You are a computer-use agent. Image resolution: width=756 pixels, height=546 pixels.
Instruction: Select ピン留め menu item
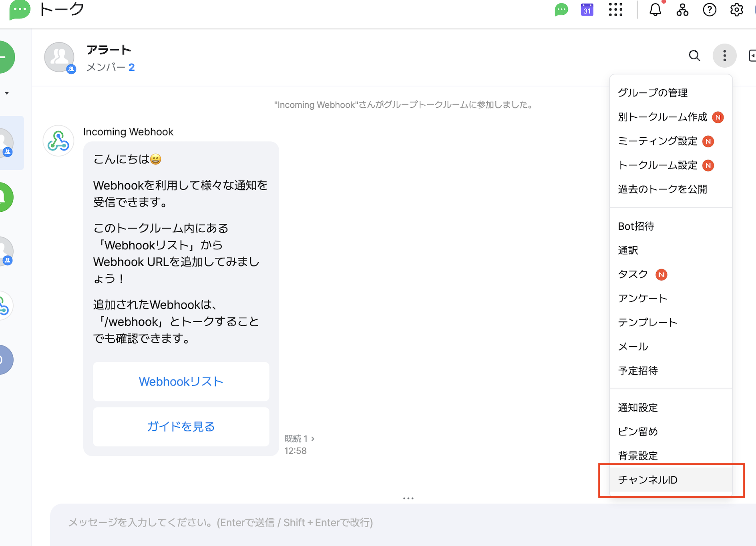pos(671,432)
